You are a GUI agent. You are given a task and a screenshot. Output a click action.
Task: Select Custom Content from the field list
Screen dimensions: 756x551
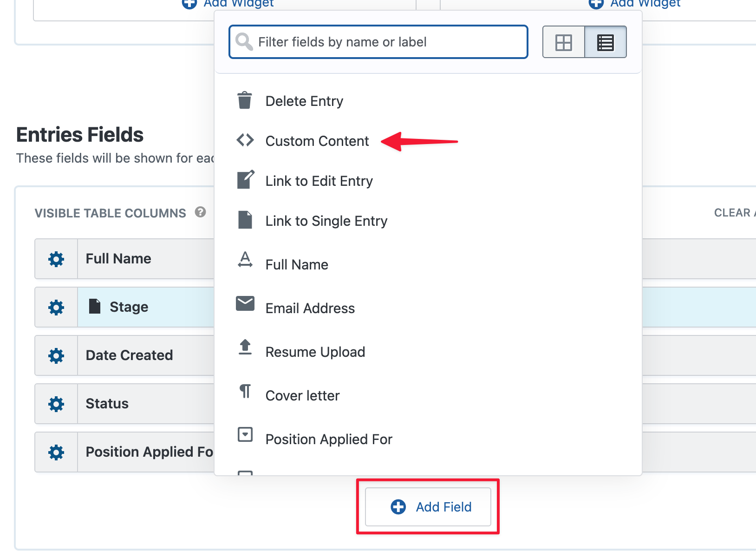coord(317,141)
